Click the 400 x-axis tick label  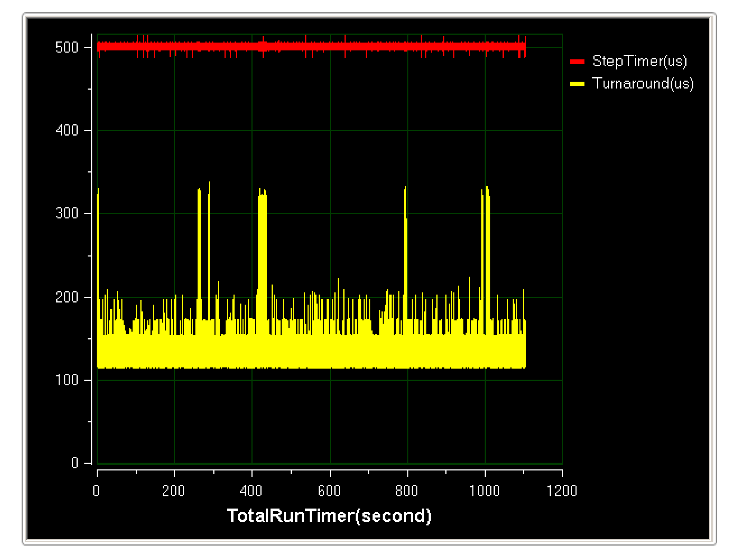[251, 491]
